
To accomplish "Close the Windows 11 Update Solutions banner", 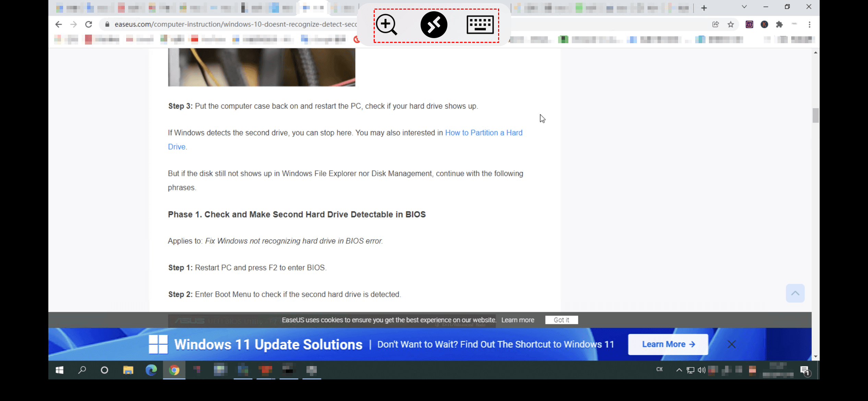I will (x=732, y=344).
